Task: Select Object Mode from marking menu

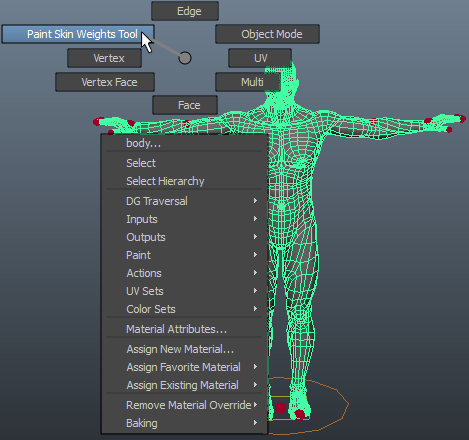Action: 267,34
